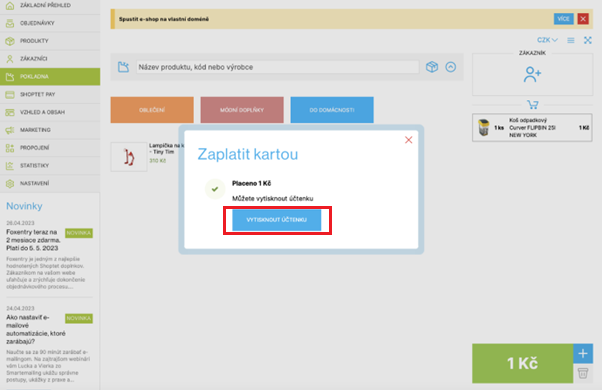Screen dimensions: 602x390
Task: Open Základní přehled in sidebar
Action: point(50,5)
